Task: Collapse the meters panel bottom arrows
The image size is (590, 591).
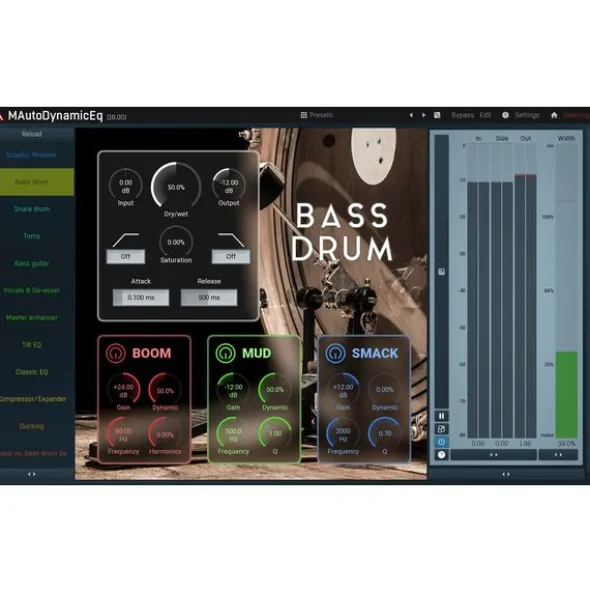Action: (x=506, y=474)
